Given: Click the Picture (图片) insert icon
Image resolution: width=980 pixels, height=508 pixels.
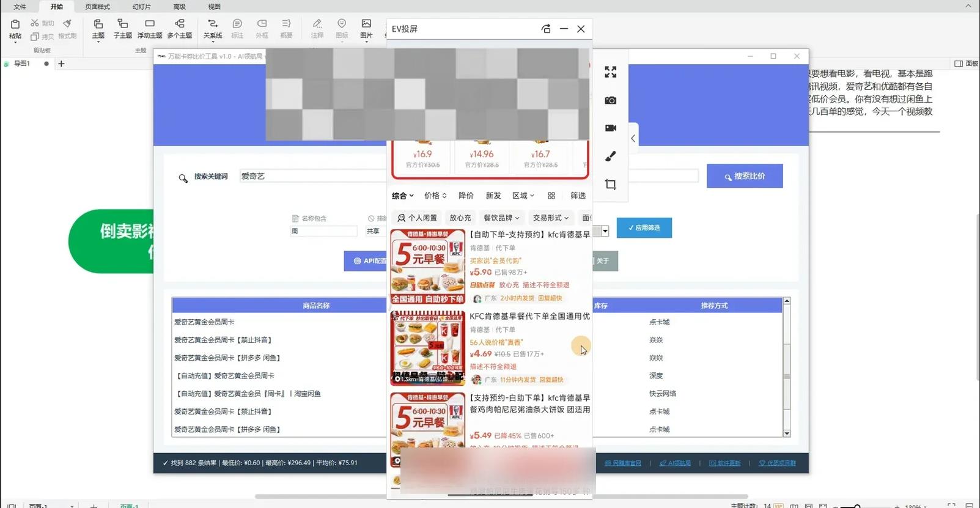Looking at the screenshot, I should point(366,24).
